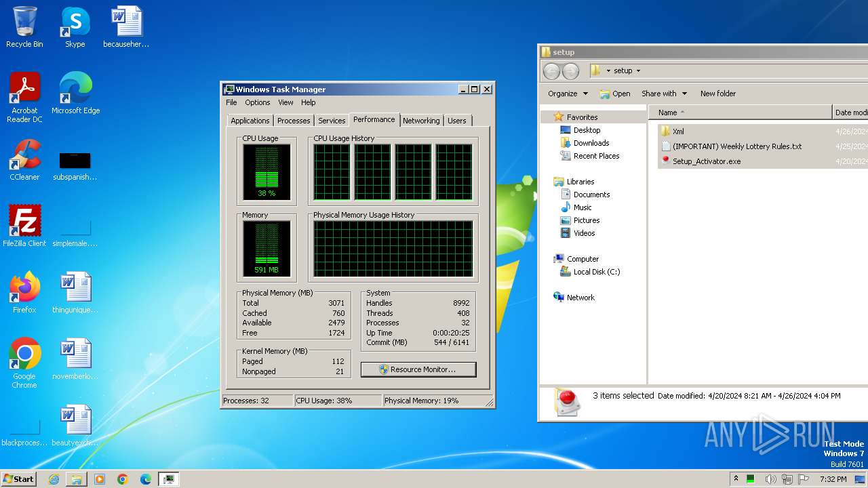Open the Recycle Bin desktop icon
This screenshot has width=868, height=488.
pos(24,27)
